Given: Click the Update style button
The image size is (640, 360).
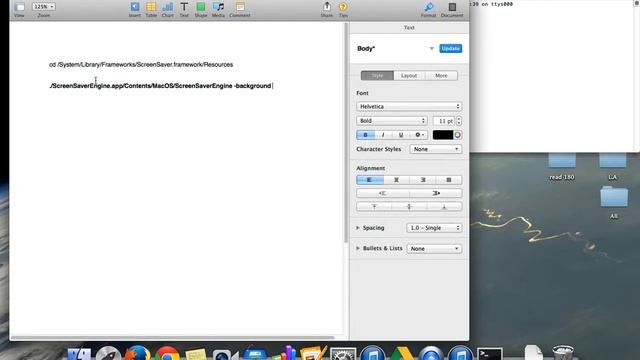Looking at the screenshot, I should [x=451, y=49].
